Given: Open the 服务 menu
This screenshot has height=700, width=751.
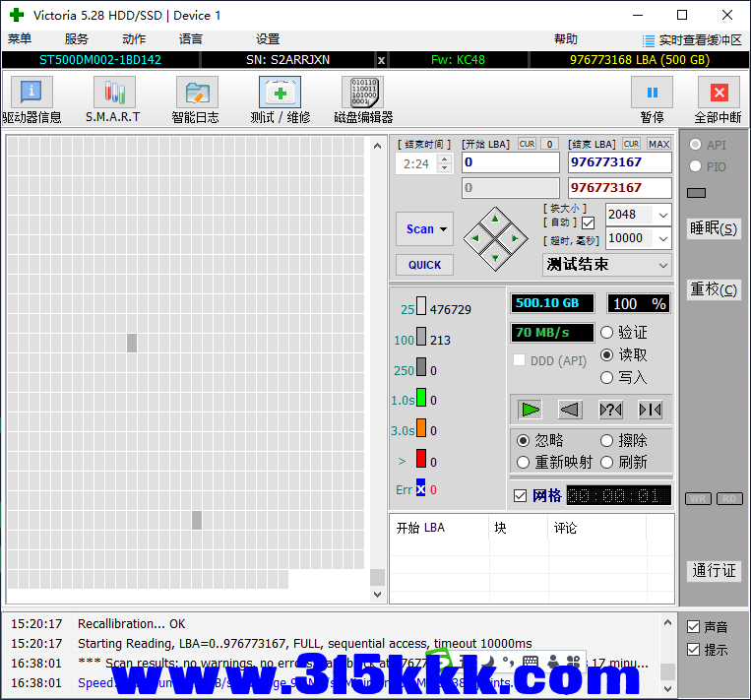Looking at the screenshot, I should [77, 39].
